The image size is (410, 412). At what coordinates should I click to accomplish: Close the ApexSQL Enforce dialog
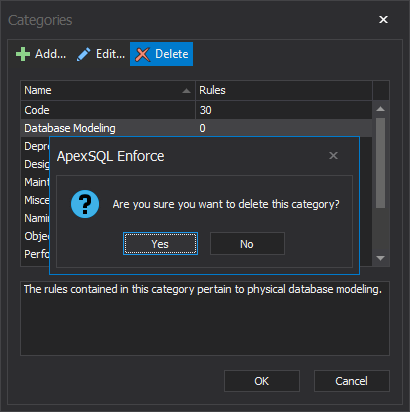[333, 155]
